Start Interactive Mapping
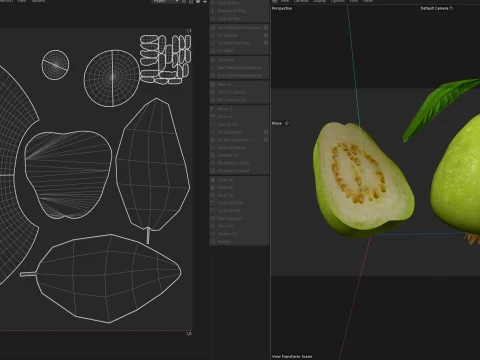 coord(239,68)
